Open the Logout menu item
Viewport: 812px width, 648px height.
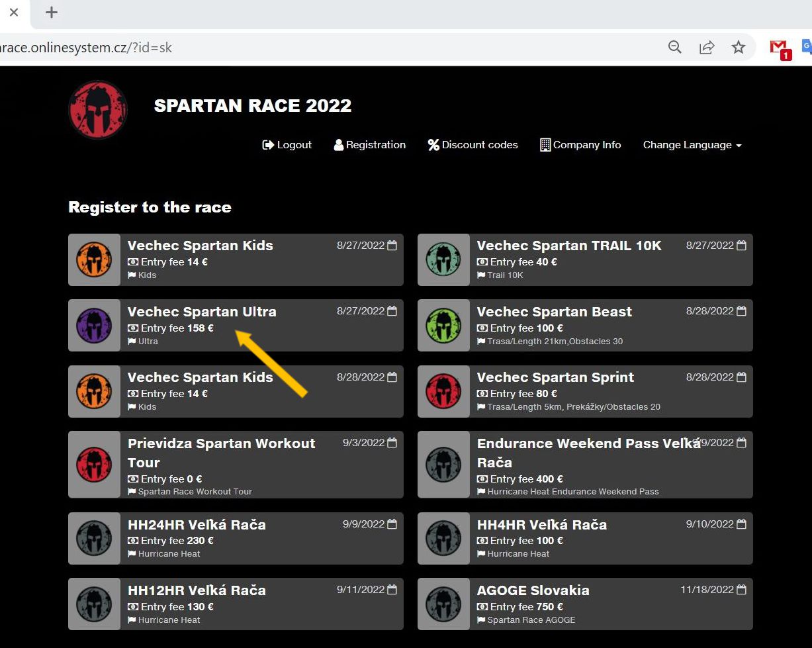point(287,145)
